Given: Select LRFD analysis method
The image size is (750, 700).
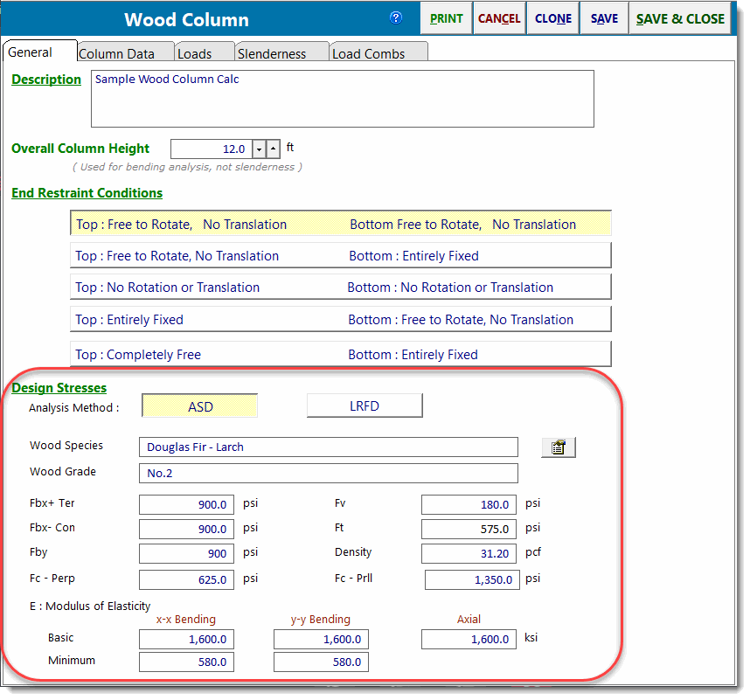Looking at the screenshot, I should (x=365, y=406).
